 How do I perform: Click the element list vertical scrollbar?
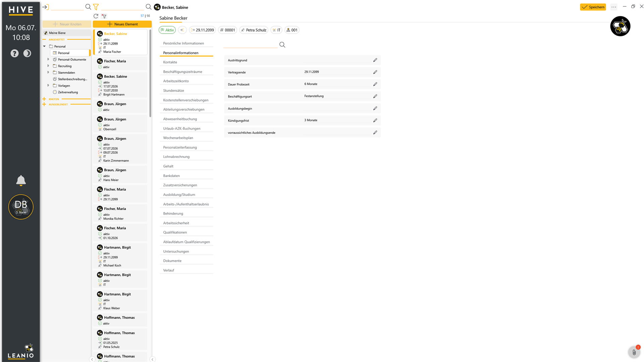tap(150, 74)
